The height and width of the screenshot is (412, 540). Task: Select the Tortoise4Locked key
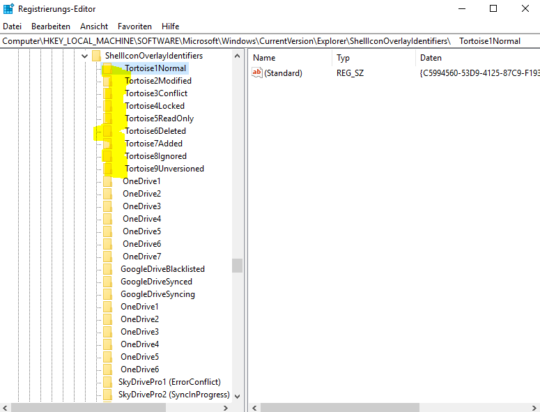(x=155, y=106)
